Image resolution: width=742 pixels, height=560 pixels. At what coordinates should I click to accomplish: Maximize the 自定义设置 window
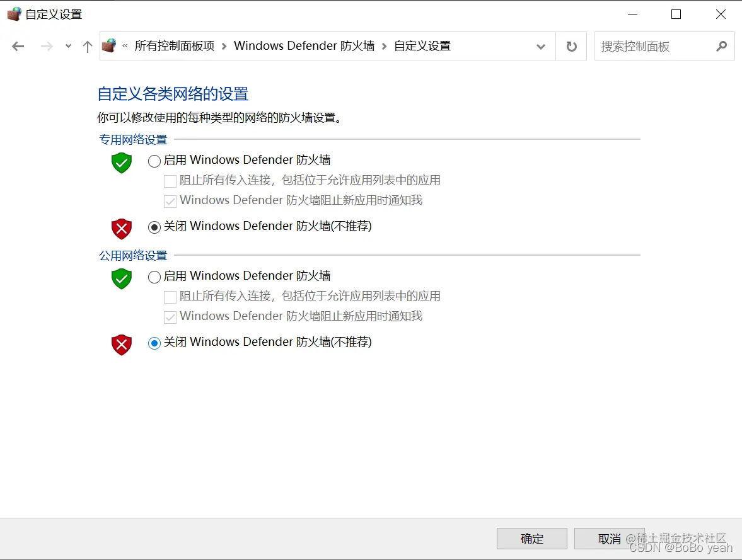(676, 14)
